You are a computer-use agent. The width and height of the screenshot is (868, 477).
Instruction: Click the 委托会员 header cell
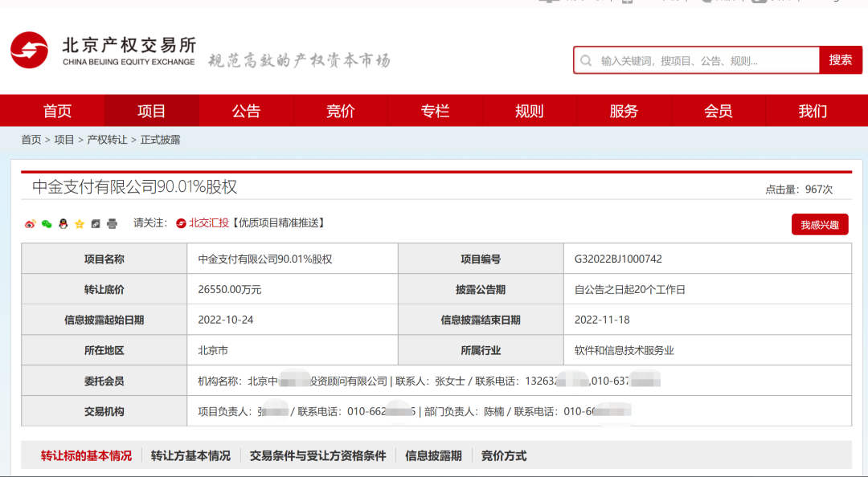[x=104, y=381]
